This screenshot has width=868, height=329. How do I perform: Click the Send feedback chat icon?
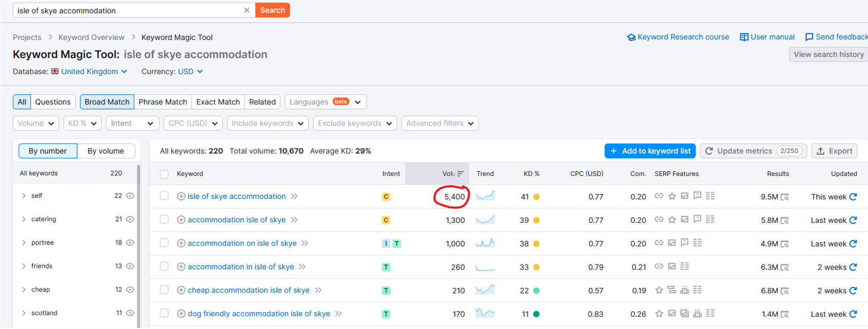[809, 37]
